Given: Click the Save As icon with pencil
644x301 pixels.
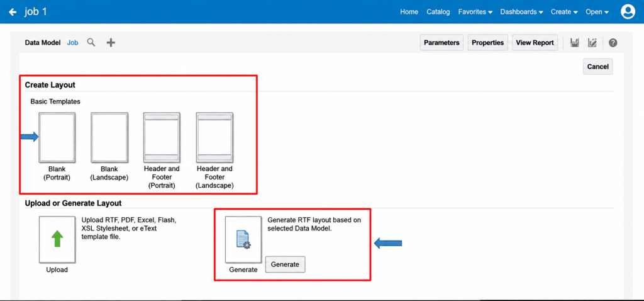Looking at the screenshot, I should tap(592, 43).
